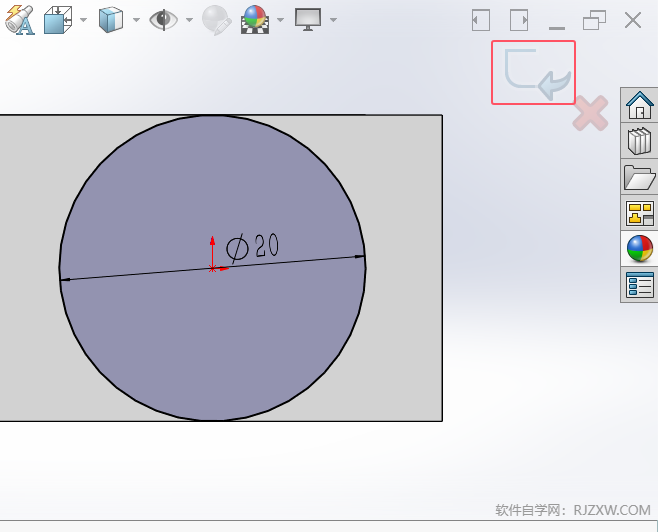Open the View Settings monitor icon
The image size is (658, 532).
308,20
